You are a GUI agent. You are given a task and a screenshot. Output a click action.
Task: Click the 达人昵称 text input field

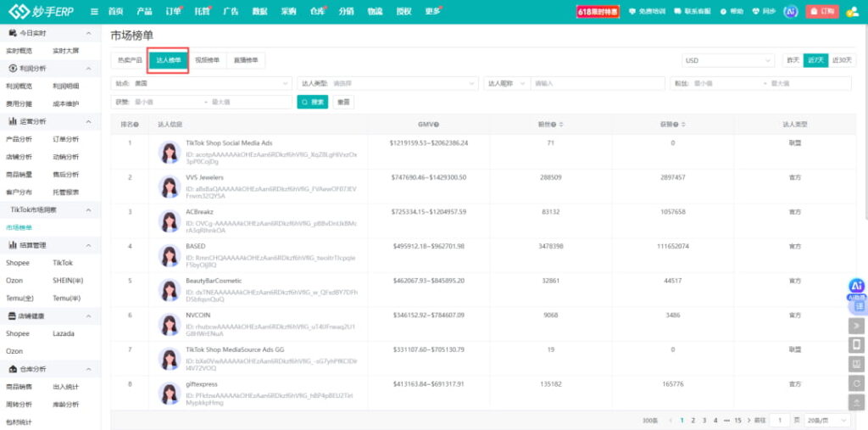[598, 84]
